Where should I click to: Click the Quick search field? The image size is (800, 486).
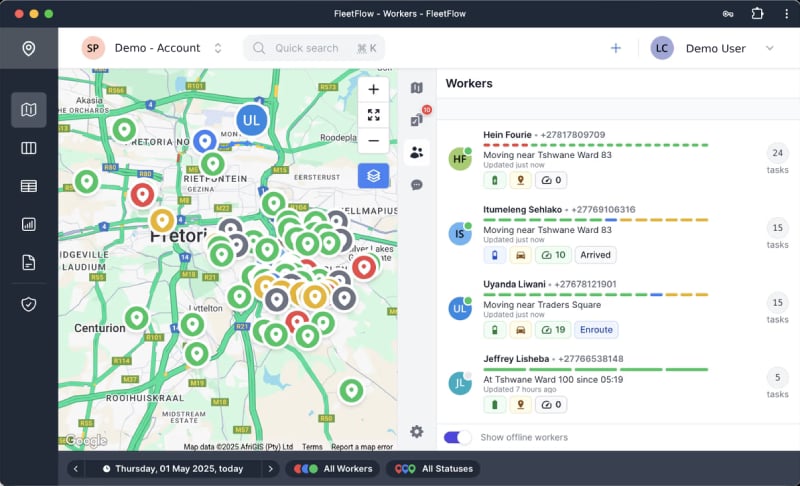[x=314, y=48]
